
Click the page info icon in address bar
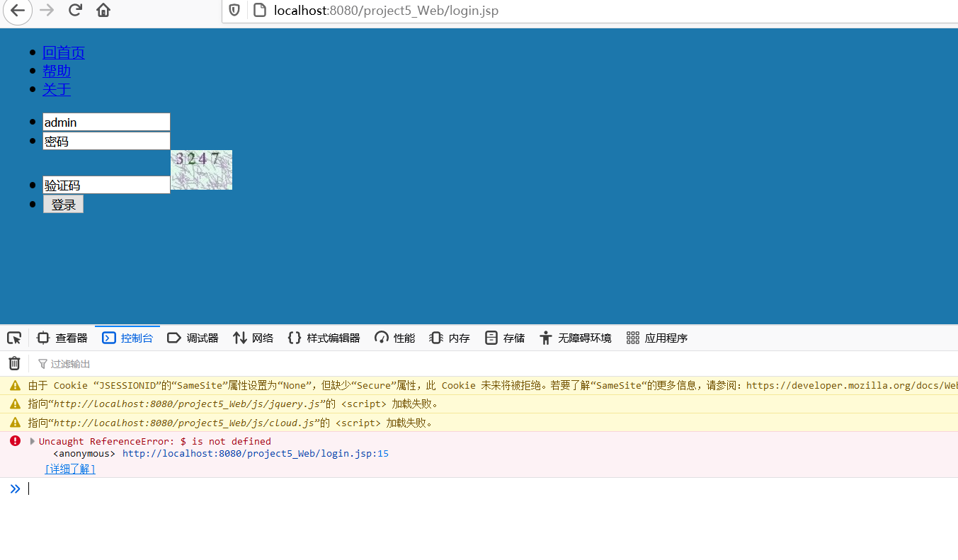[x=259, y=11]
